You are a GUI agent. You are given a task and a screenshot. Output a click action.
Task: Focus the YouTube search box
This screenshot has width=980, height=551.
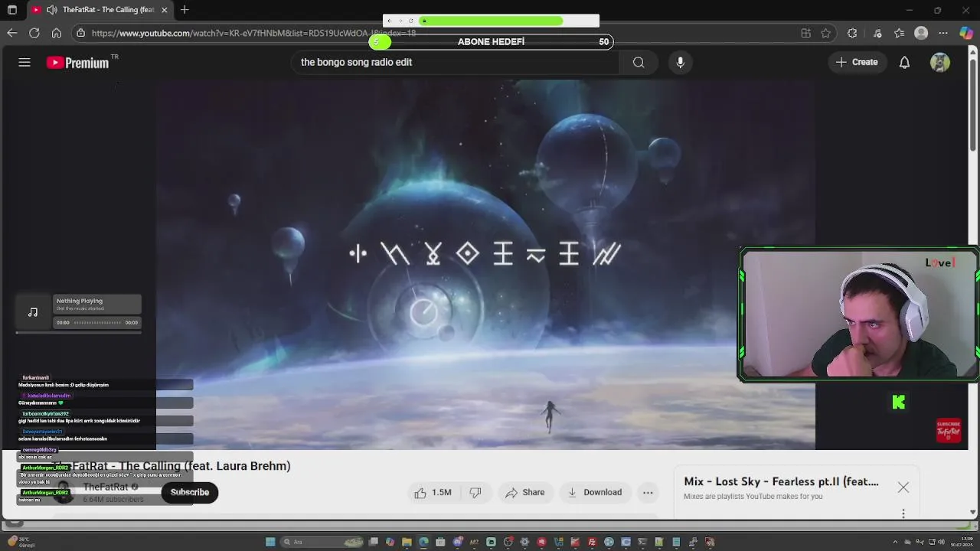[x=456, y=63]
